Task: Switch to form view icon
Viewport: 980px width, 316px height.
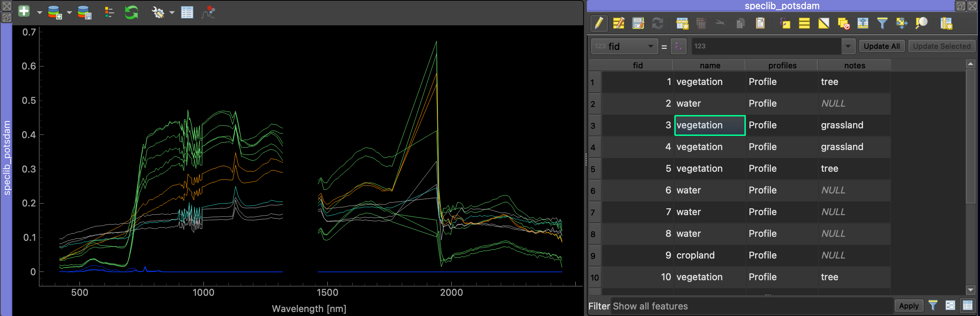Action: point(950,306)
